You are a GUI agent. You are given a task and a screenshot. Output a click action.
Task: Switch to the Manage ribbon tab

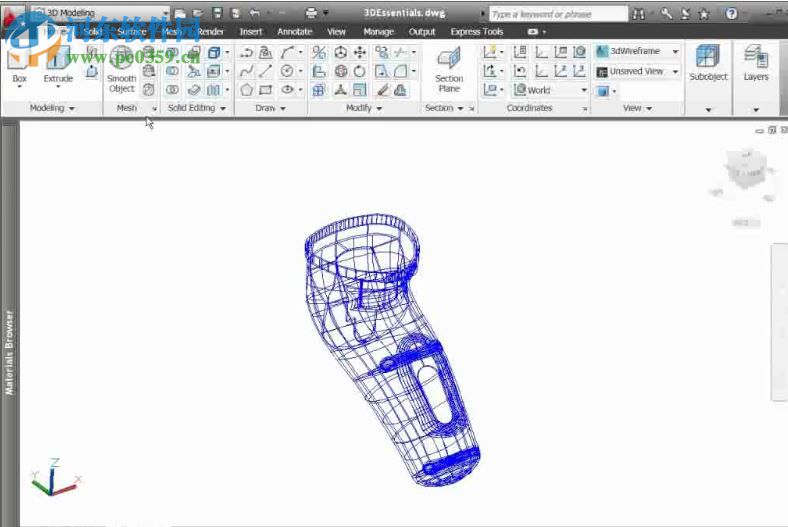click(378, 32)
